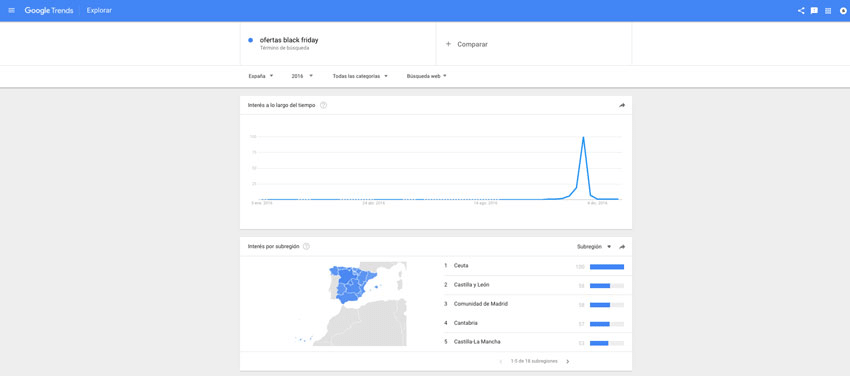Share the subregion interest card
Viewport: 850px width, 376px height.
pos(622,247)
